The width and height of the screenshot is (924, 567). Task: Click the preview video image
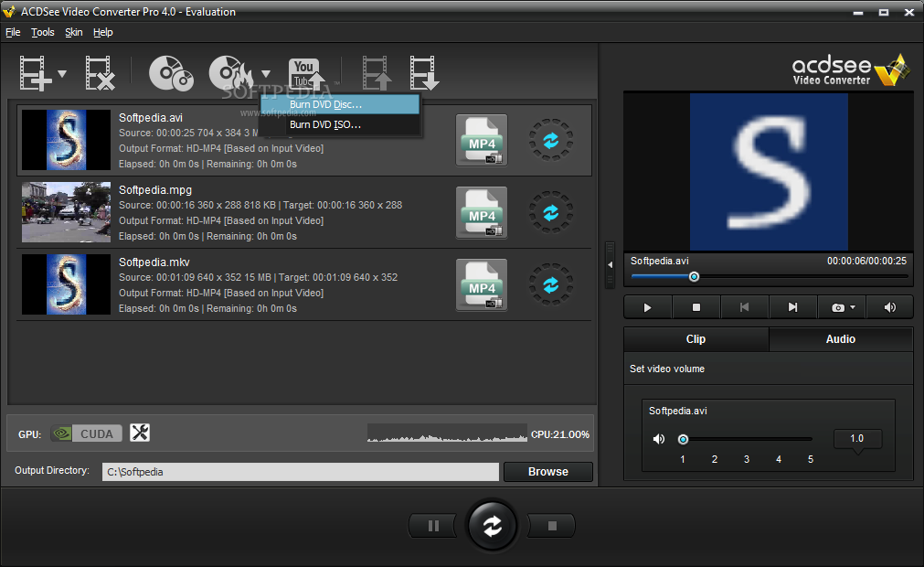(769, 172)
